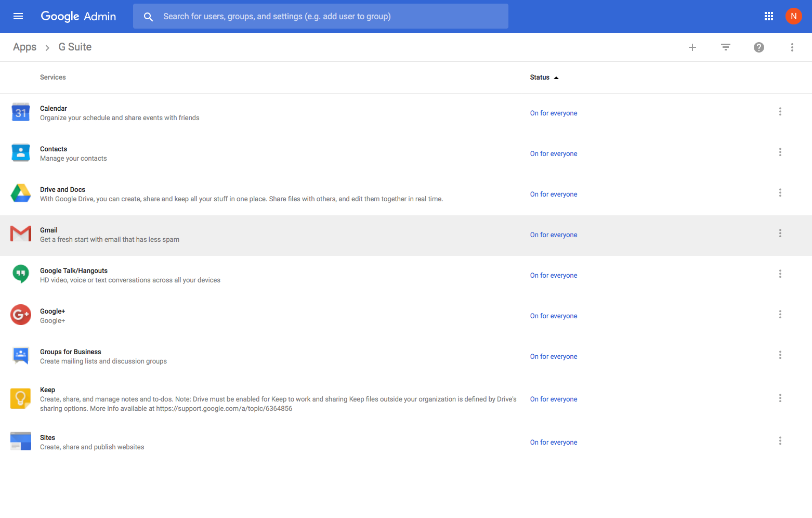Click inside the search users field

[321, 16]
